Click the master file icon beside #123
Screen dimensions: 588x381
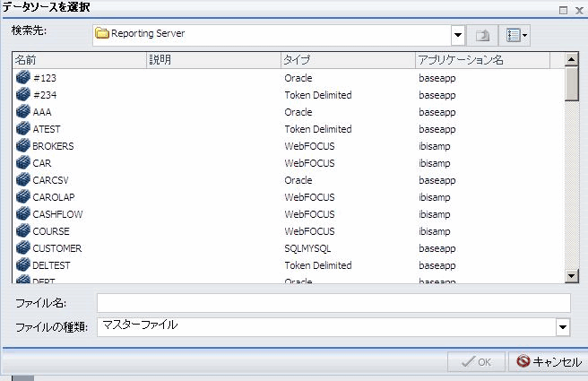pyautogui.click(x=23, y=77)
